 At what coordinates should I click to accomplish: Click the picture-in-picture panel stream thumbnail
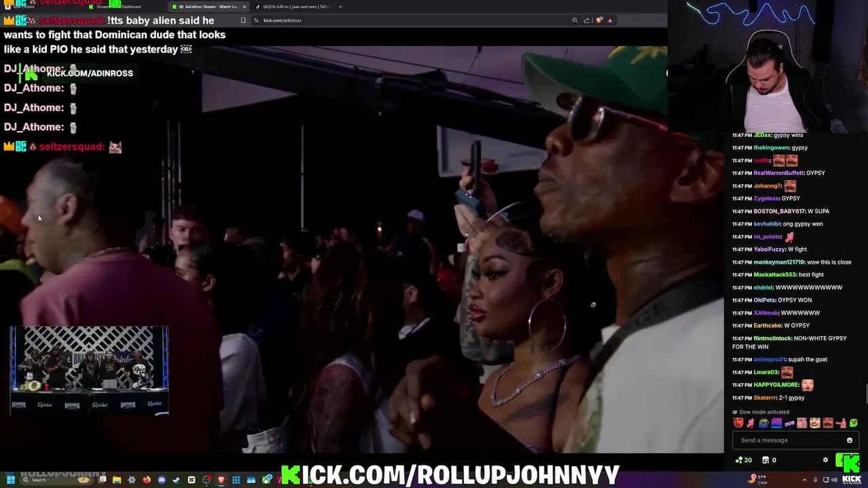coord(89,370)
